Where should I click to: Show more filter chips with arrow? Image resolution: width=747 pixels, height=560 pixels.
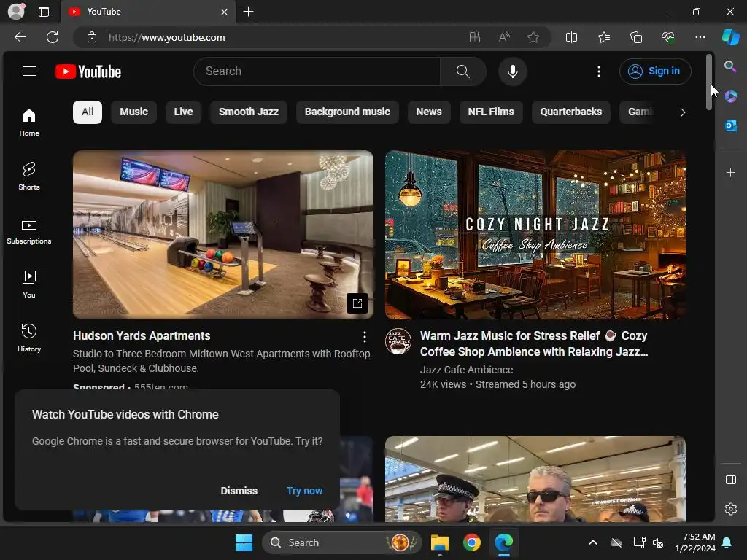pyautogui.click(x=682, y=112)
